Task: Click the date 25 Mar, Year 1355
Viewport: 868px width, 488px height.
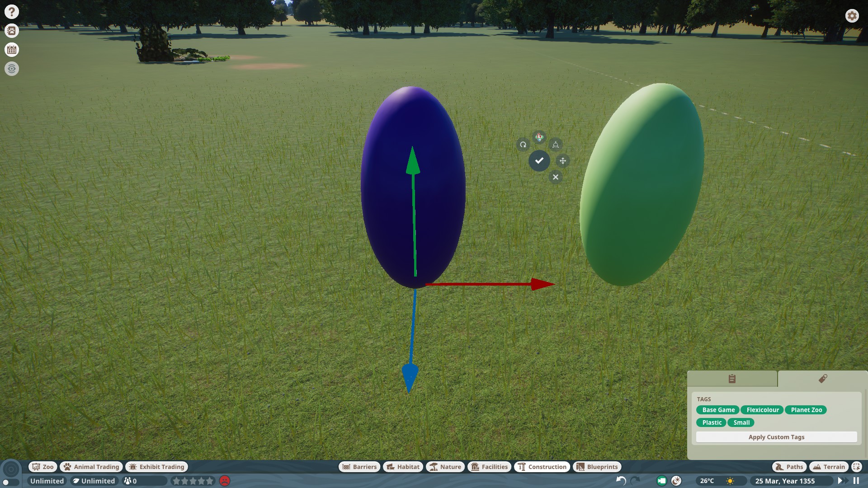Action: tap(785, 481)
